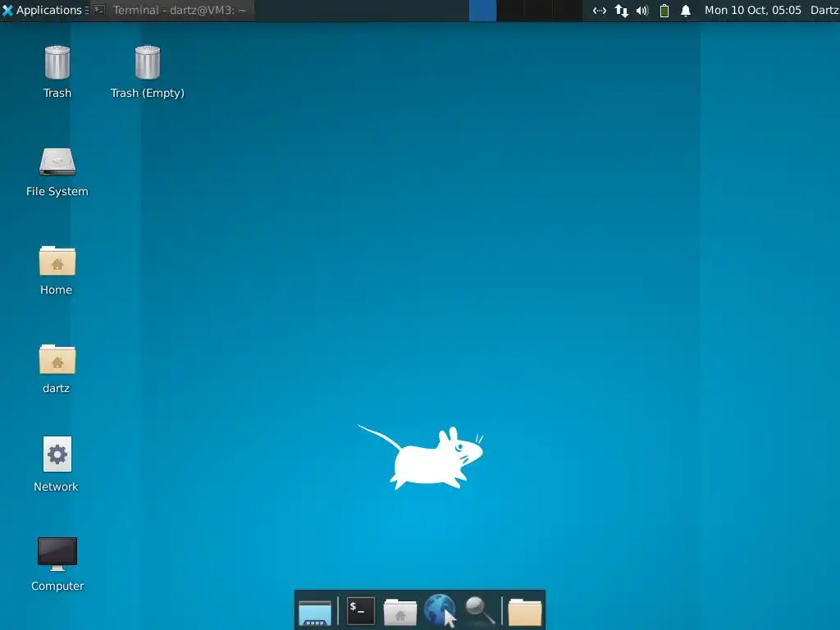Click the fourth workspace in the switcher
This screenshot has width=840, height=630.
(x=568, y=10)
